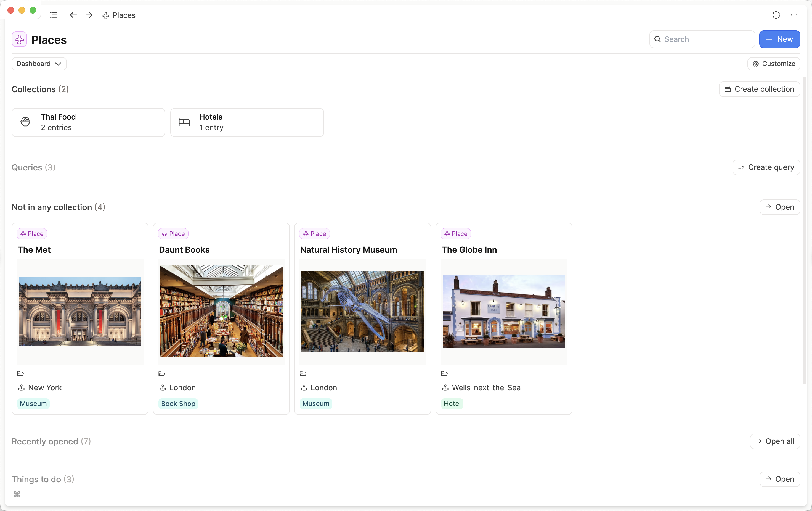Open the Thai Food collection
This screenshot has height=511, width=812.
[88, 122]
